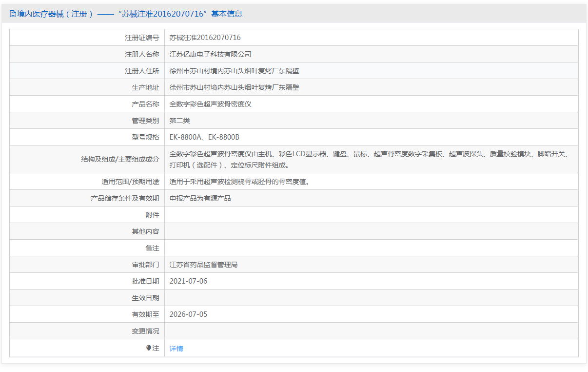Click the 适用范围/预期用途 description value
The image size is (588, 372).
(239, 182)
